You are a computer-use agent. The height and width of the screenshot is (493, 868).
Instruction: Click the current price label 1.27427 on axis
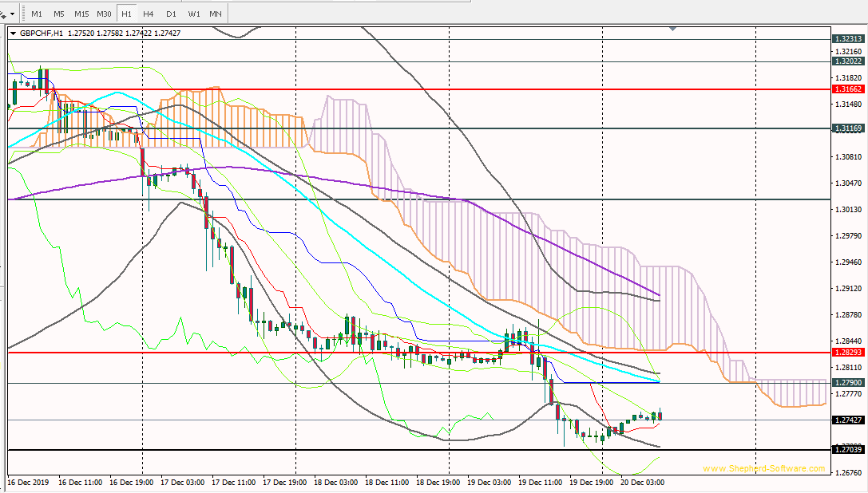(x=848, y=420)
